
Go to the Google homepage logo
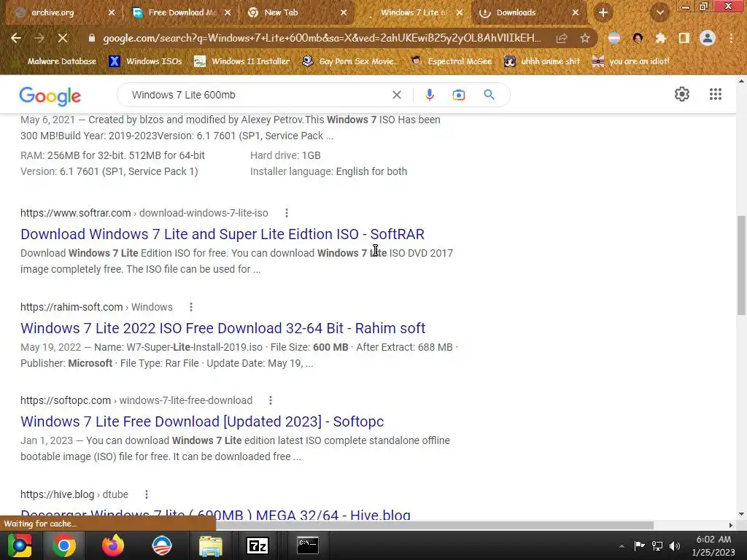[50, 96]
